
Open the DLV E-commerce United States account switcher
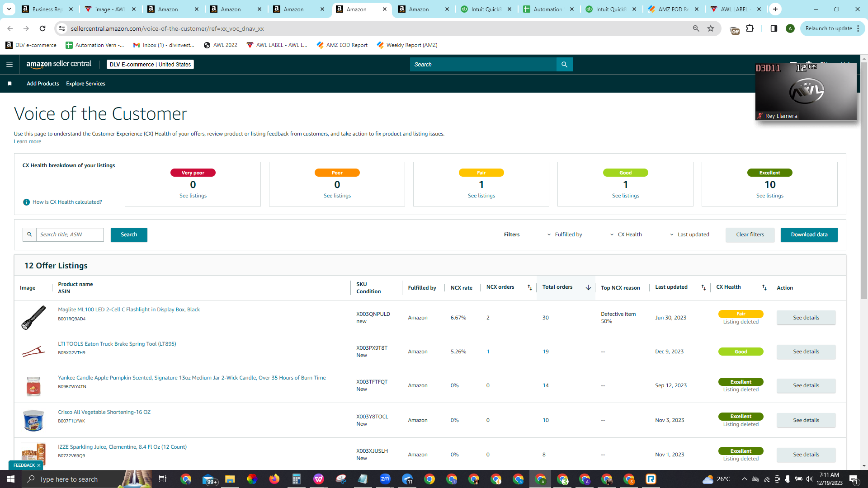coord(150,65)
